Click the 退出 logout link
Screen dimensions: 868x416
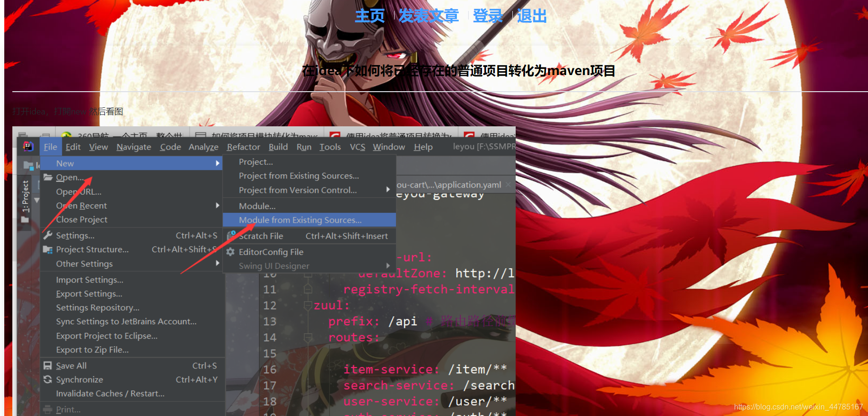[531, 16]
